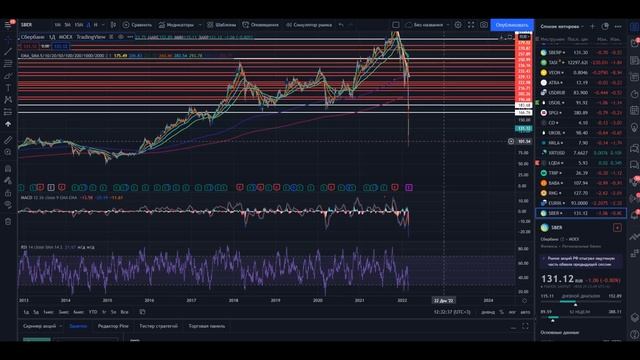This screenshot has width=640, height=360.
Task: Select BABA row in watchlist
Action: [581, 183]
